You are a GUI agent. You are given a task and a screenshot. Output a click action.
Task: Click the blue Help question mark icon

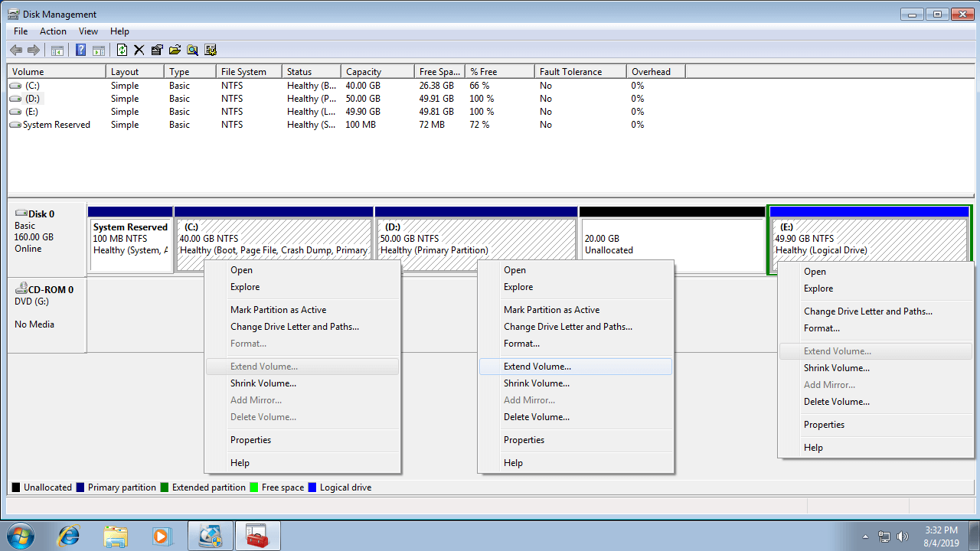(x=80, y=51)
